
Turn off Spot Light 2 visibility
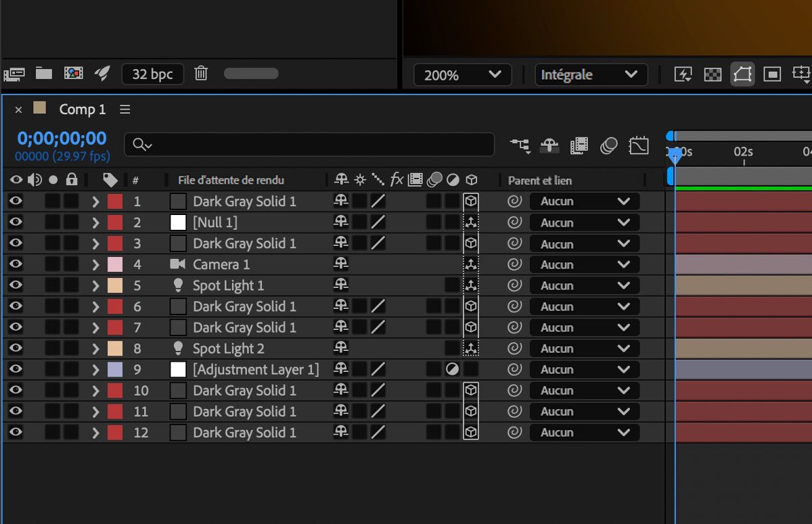[16, 348]
